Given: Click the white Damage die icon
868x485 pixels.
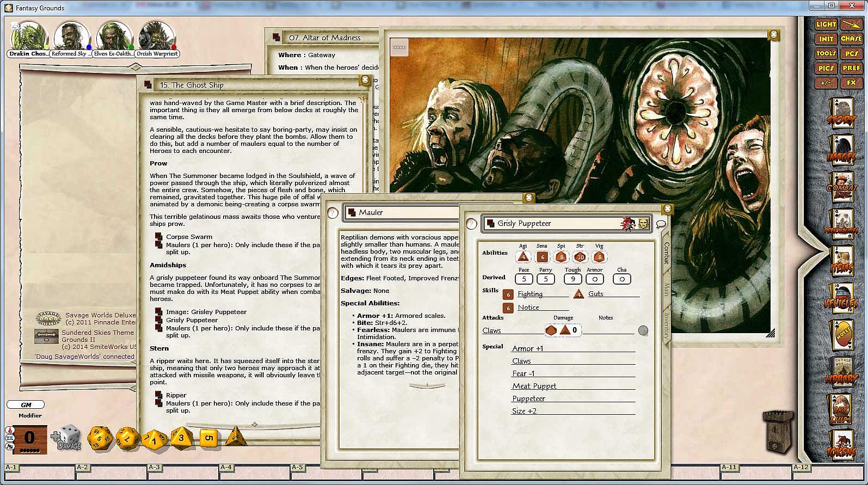Looking at the screenshot, I should (x=67, y=437).
